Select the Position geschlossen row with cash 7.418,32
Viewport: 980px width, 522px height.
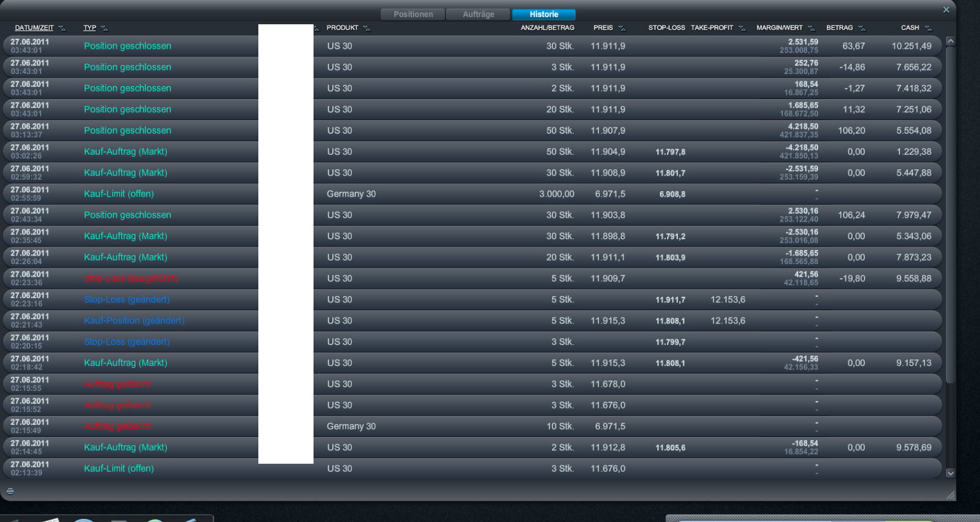[472, 89]
